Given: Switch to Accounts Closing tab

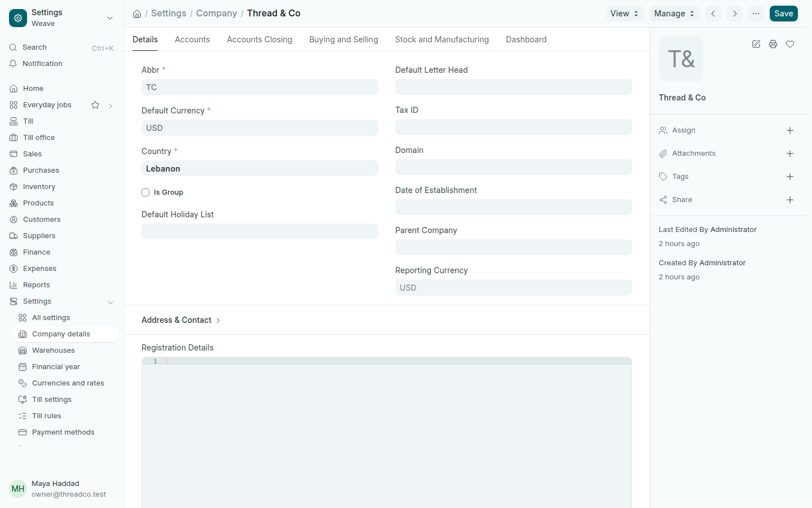Looking at the screenshot, I should (259, 40).
